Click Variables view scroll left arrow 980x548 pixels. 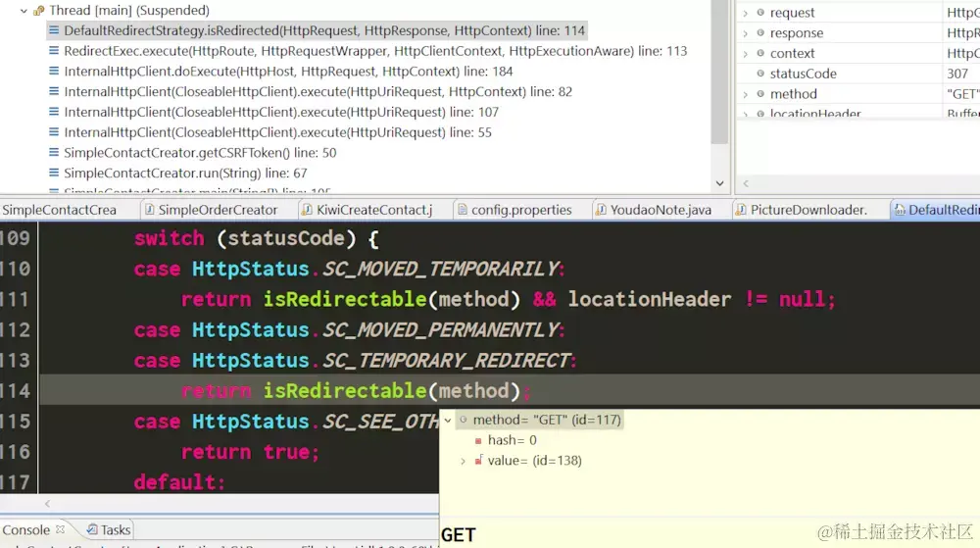(746, 183)
